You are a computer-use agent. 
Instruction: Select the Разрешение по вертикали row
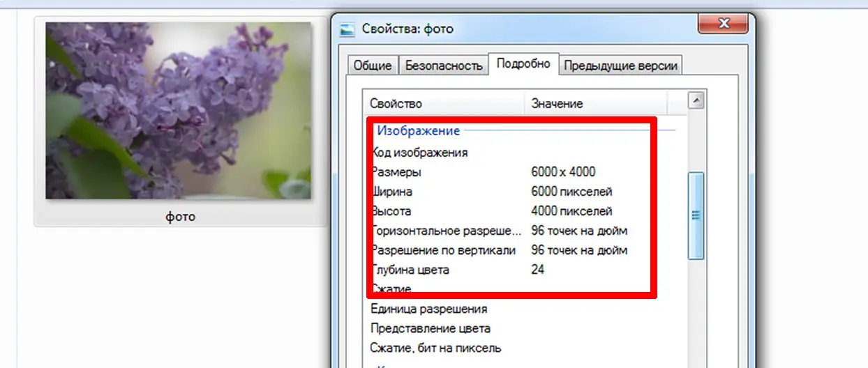(x=444, y=250)
